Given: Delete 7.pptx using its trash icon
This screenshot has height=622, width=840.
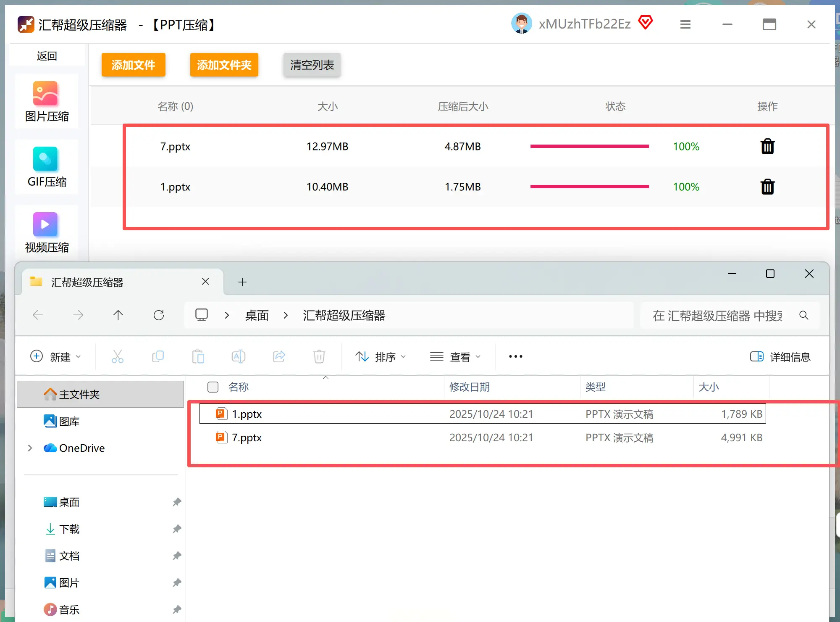Looking at the screenshot, I should 767,146.
